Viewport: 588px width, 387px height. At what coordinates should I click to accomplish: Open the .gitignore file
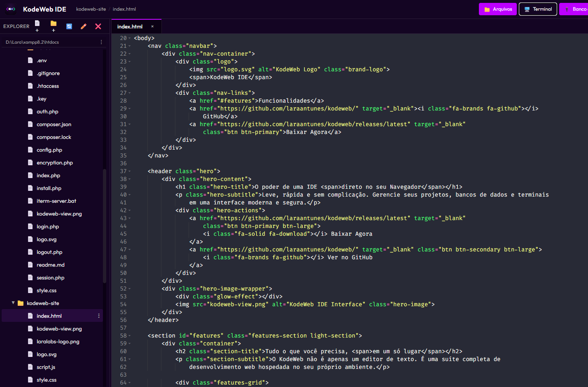52,73
